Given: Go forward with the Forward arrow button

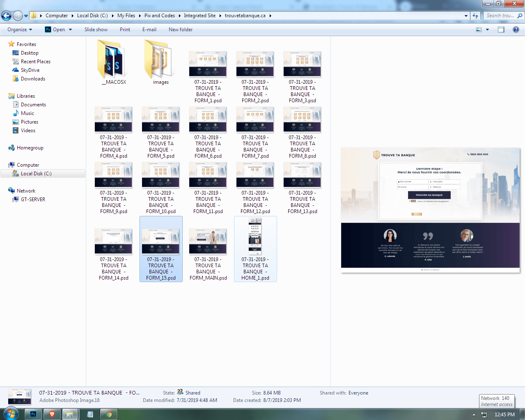Looking at the screenshot, I should 18,16.
